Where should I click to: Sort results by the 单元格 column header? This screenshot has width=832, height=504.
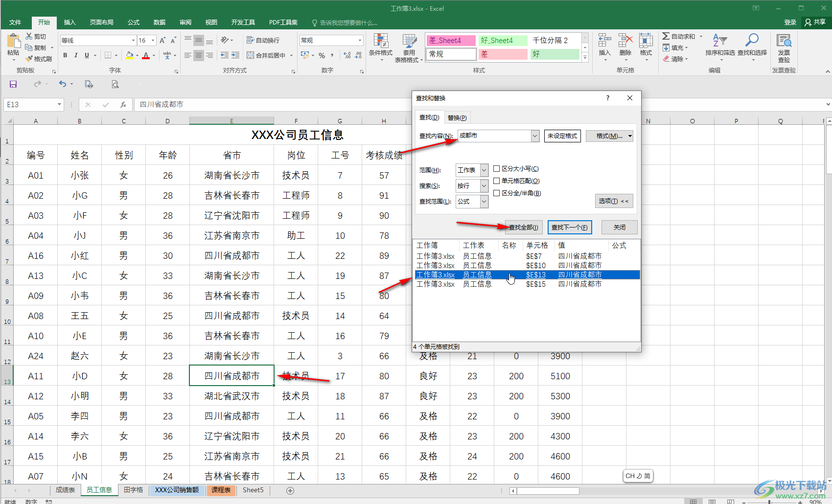(537, 245)
